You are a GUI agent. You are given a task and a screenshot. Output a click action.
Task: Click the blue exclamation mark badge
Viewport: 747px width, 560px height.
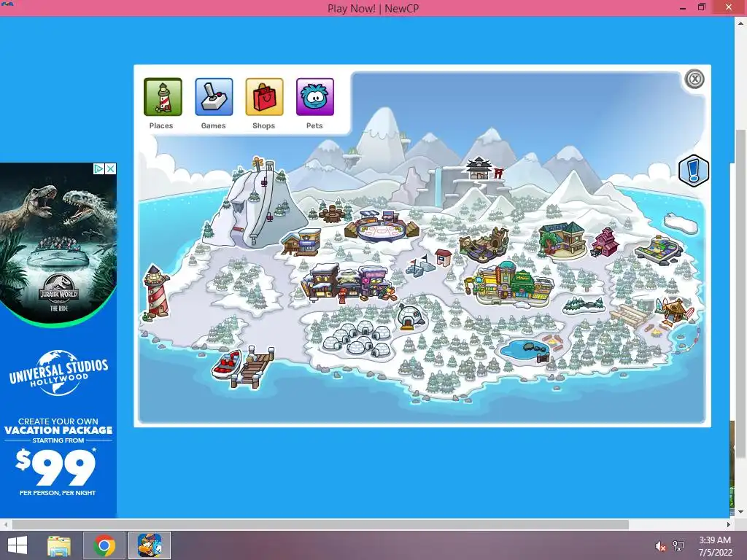tap(693, 171)
